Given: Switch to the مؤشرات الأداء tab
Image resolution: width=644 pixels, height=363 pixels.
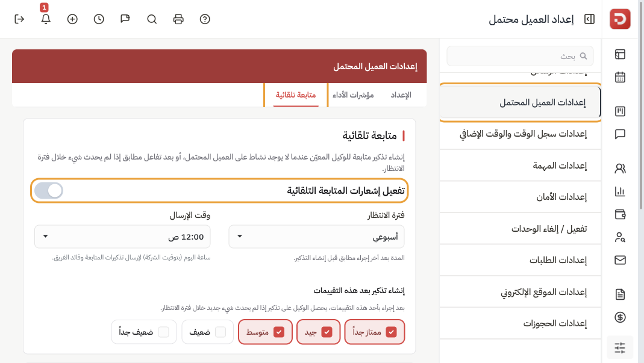Looking at the screenshot, I should click(x=353, y=95).
